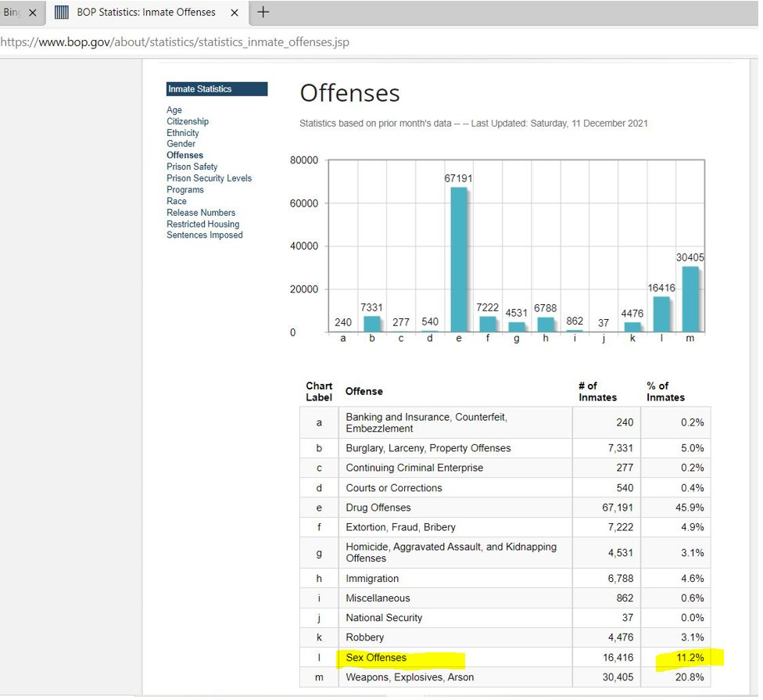The width and height of the screenshot is (763, 700).
Task: Click the 240 value label in chart
Action: click(x=343, y=322)
